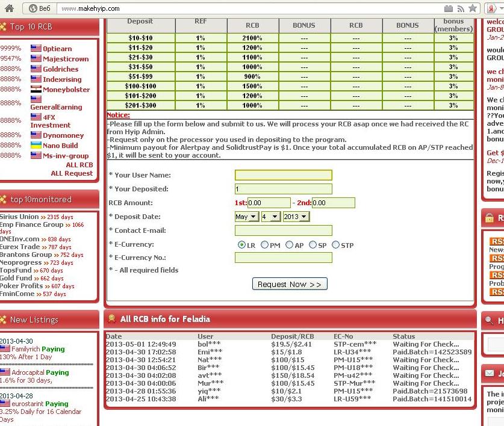The image size is (504, 426).
Task: Click the $201-$300 deposit row cell
Action: tap(141, 105)
